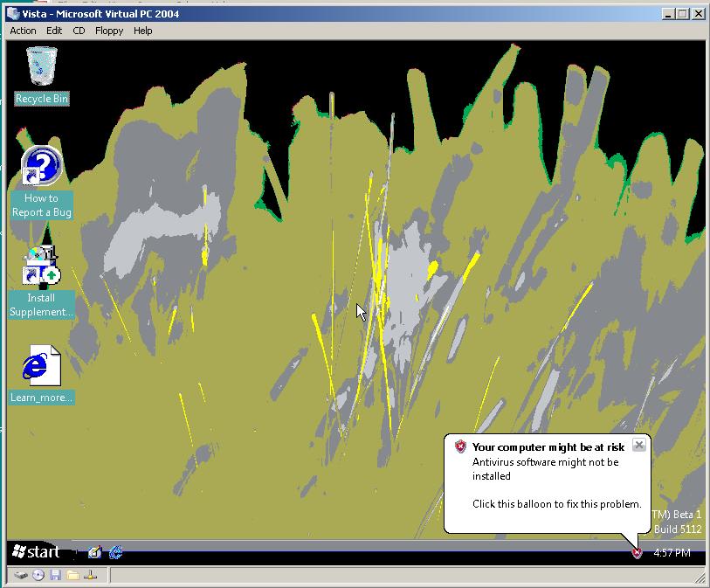710x588 pixels.
Task: Click the red shield icon inside the balloon
Action: tap(460, 446)
